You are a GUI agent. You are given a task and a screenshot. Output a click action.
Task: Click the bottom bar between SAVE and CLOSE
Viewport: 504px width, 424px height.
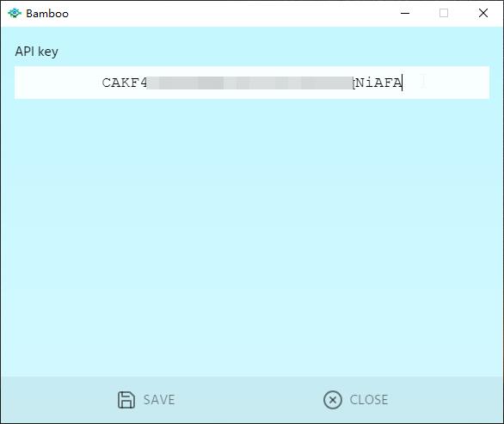coord(249,400)
